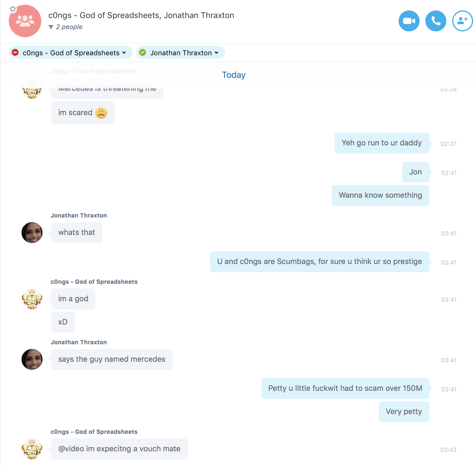
Task: Start a voice call with the group
Action: pyautogui.click(x=436, y=21)
